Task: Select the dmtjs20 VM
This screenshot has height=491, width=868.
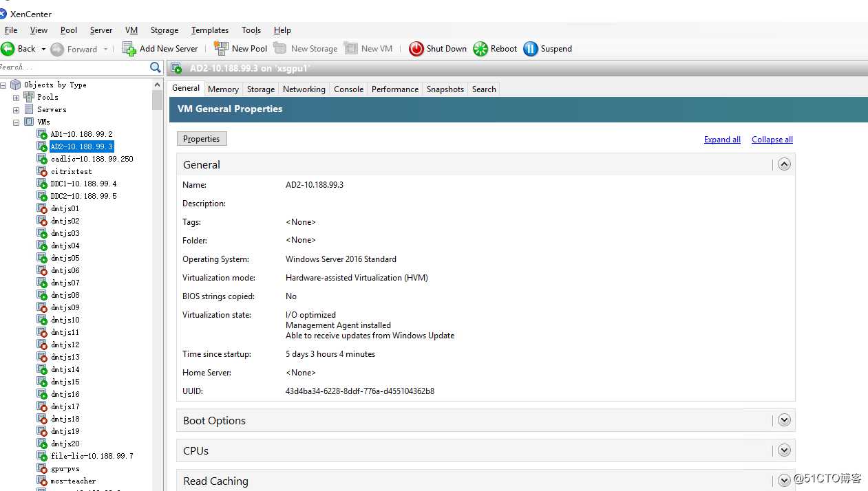Action: tap(65, 444)
